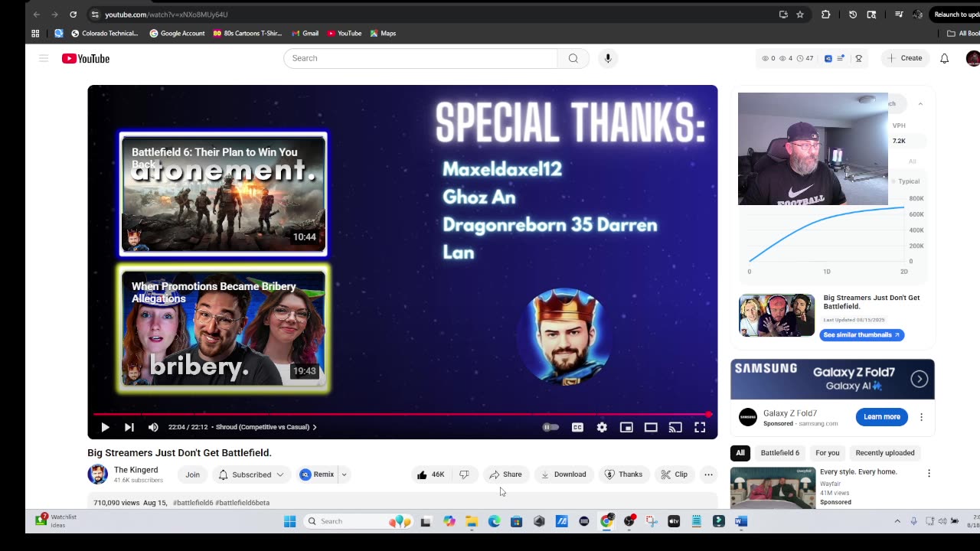Open Windows Start menu

click(289, 521)
